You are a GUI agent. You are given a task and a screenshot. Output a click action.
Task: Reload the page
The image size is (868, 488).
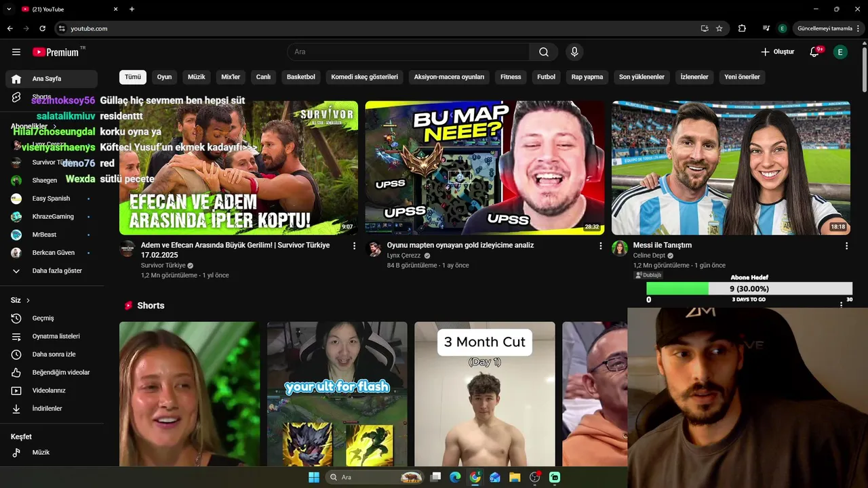(x=42, y=28)
